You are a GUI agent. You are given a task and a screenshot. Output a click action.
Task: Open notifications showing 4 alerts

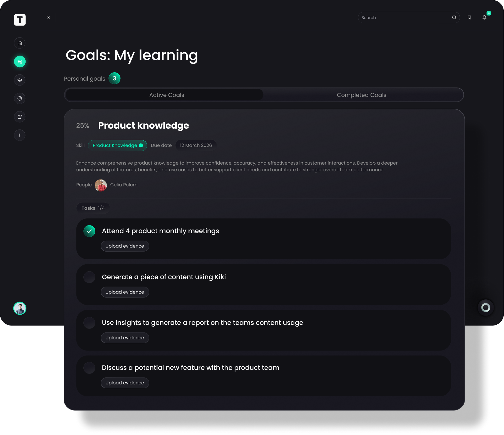click(484, 17)
